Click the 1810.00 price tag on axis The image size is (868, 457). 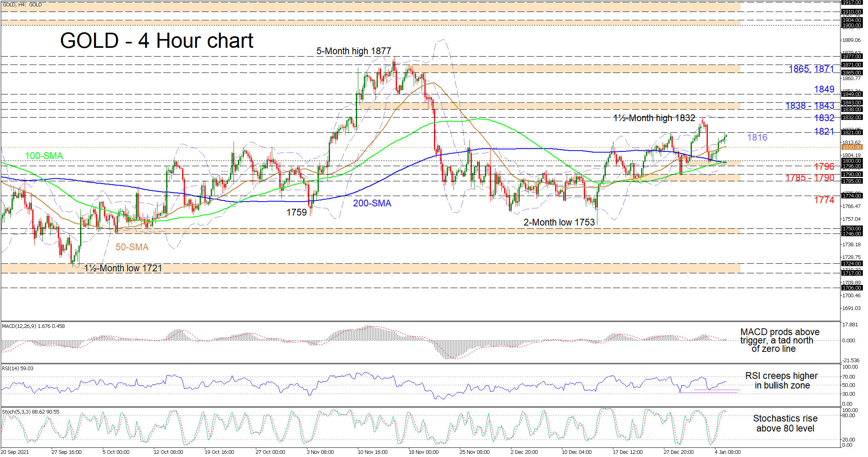[852, 147]
